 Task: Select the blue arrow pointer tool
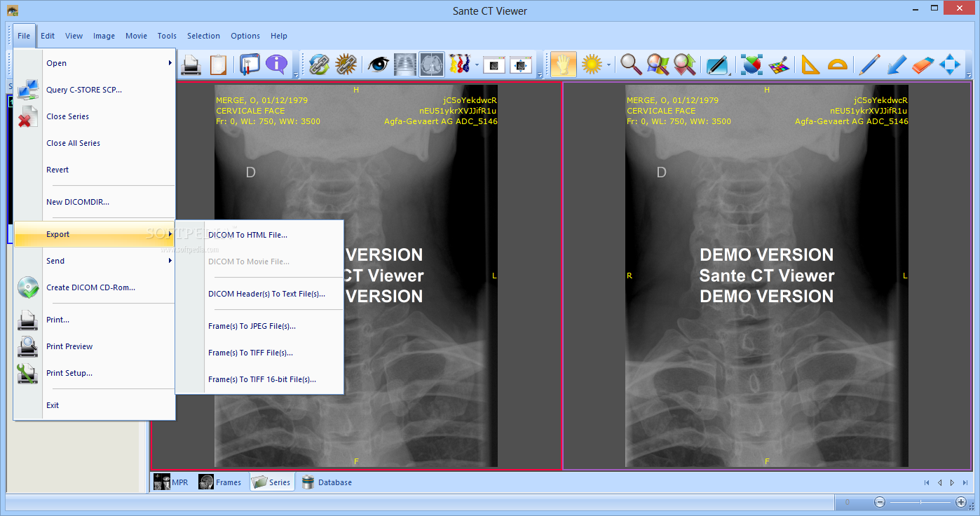click(x=897, y=64)
